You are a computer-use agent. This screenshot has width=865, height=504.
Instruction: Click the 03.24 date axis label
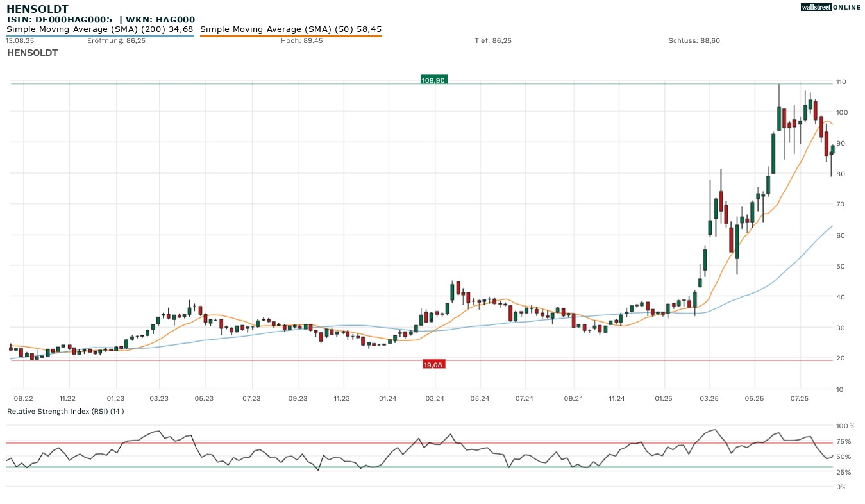point(435,399)
